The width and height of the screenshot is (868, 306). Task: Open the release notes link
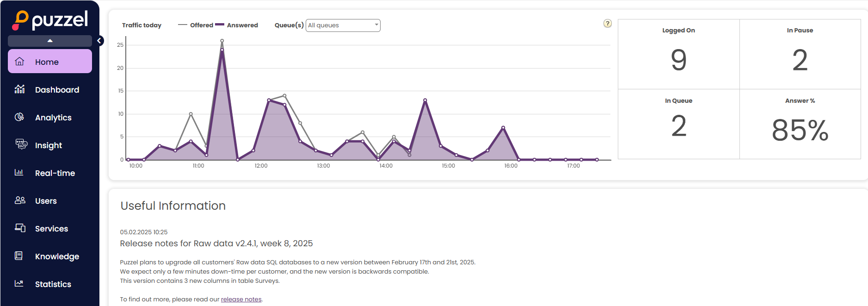tap(241, 300)
